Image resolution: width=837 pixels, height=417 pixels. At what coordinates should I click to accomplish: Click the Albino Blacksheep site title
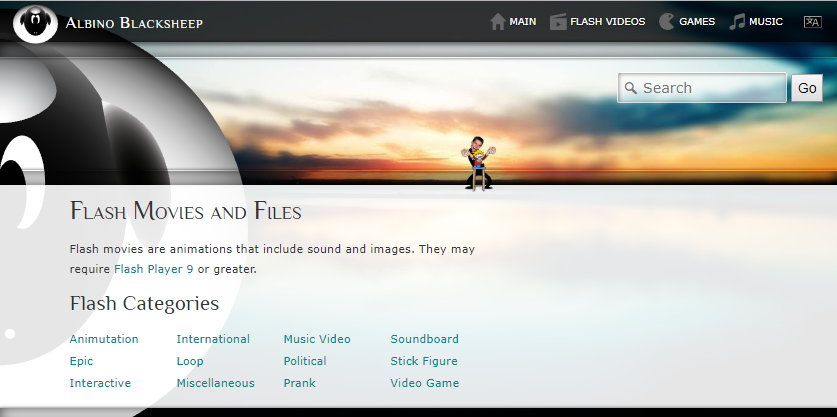[x=134, y=23]
